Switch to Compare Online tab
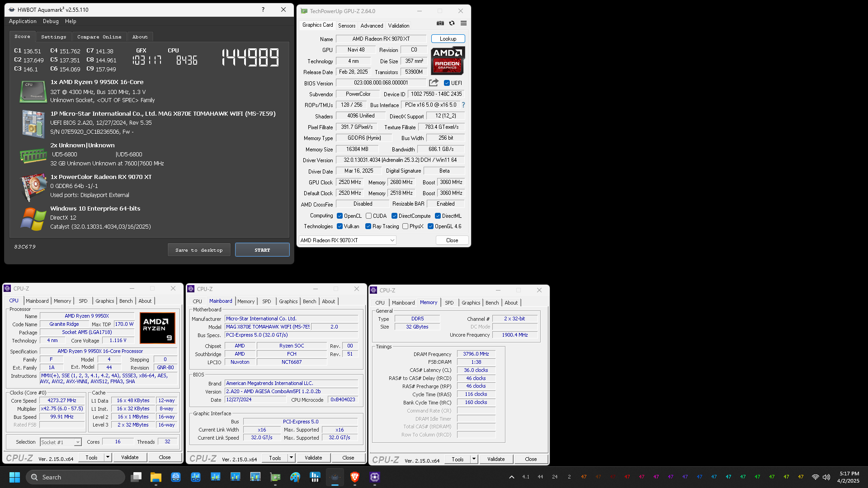The height and width of the screenshot is (488, 868). [x=99, y=37]
